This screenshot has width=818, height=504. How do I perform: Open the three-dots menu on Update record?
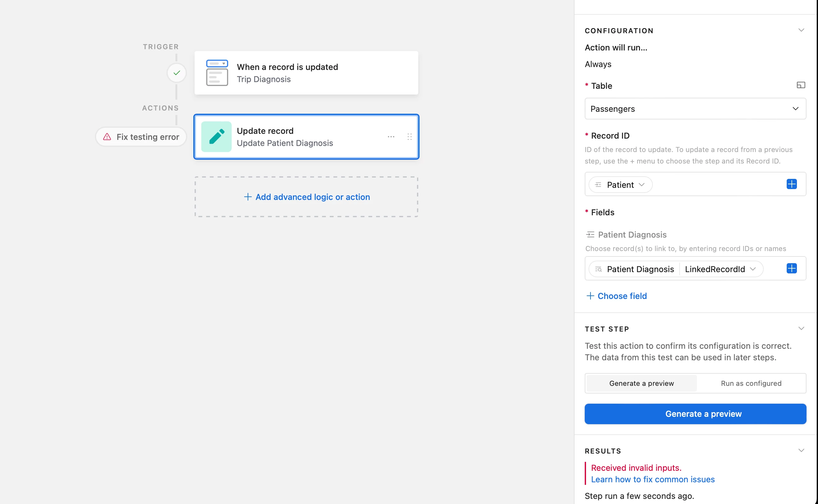click(x=391, y=137)
